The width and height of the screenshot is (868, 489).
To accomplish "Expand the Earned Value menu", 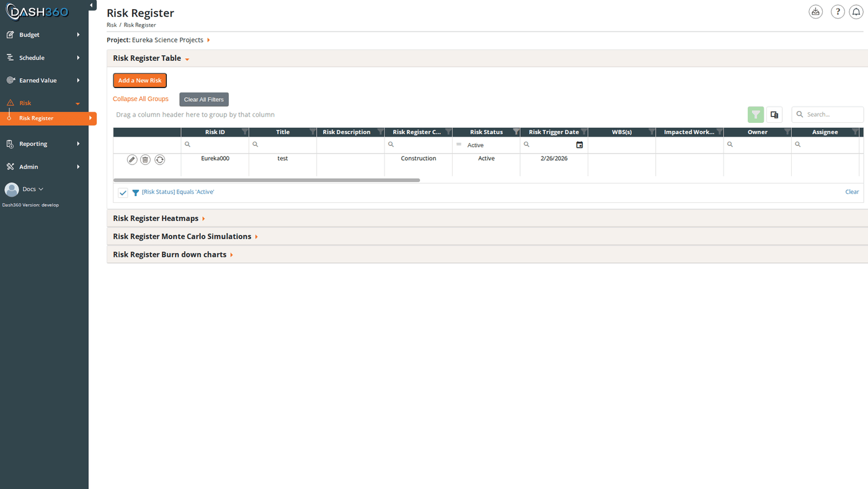I will pyautogui.click(x=44, y=81).
